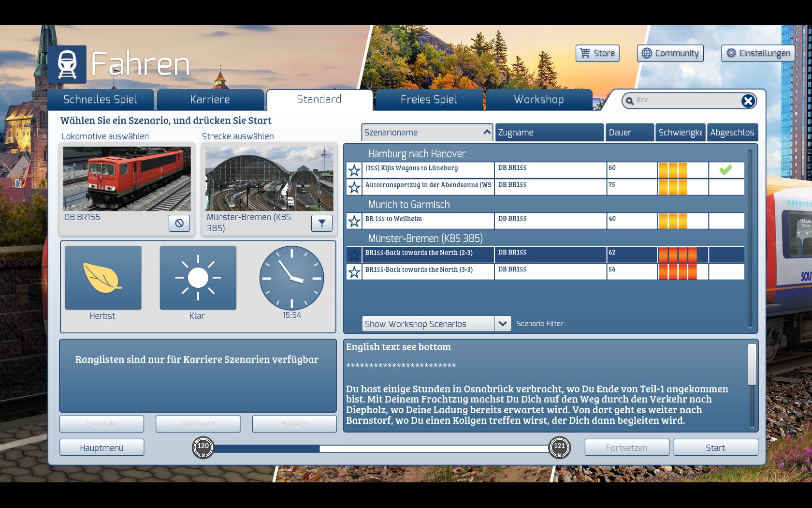Screen dimensions: 812x508
Task: Click difficulty bars for Back towards North (2-3)
Action: (x=678, y=255)
